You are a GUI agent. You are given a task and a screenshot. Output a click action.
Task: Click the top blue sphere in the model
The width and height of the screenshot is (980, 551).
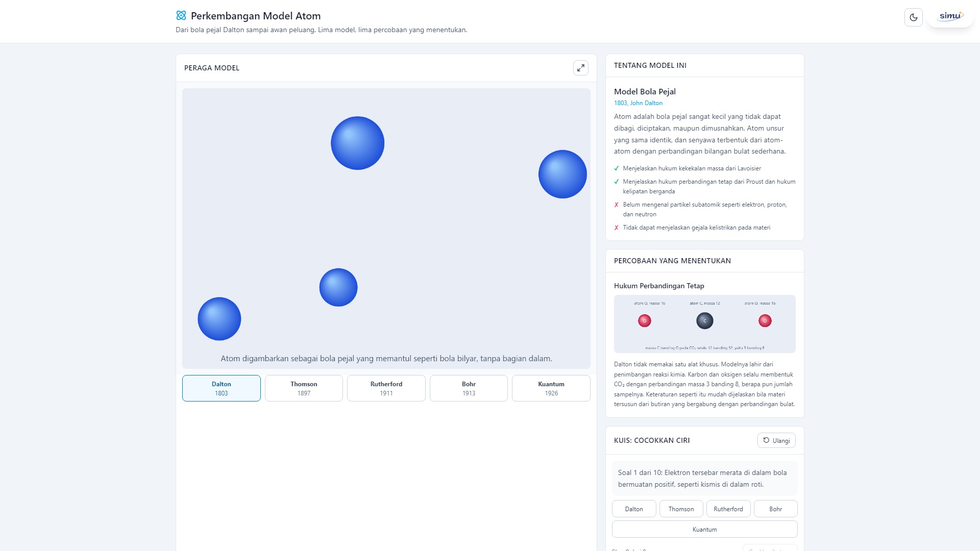pyautogui.click(x=357, y=143)
